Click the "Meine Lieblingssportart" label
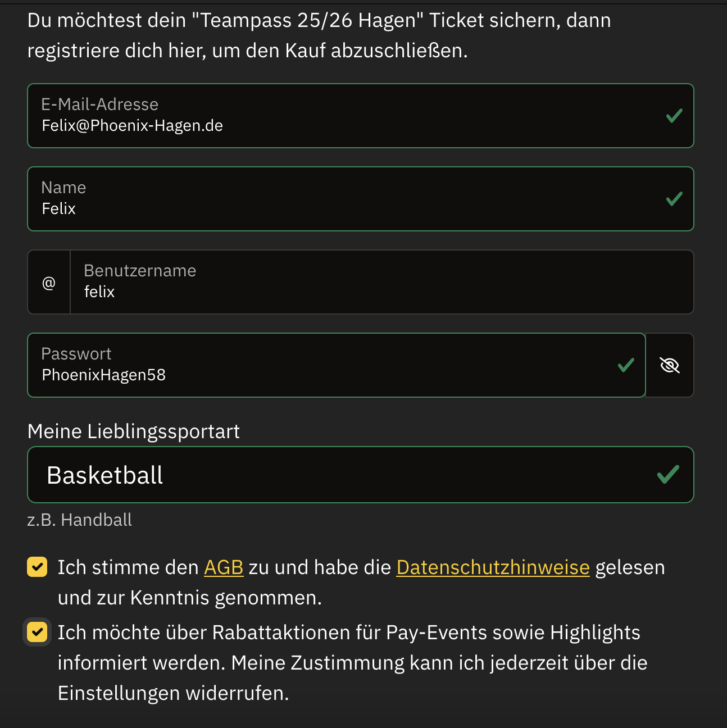This screenshot has height=728, width=727. (x=134, y=431)
